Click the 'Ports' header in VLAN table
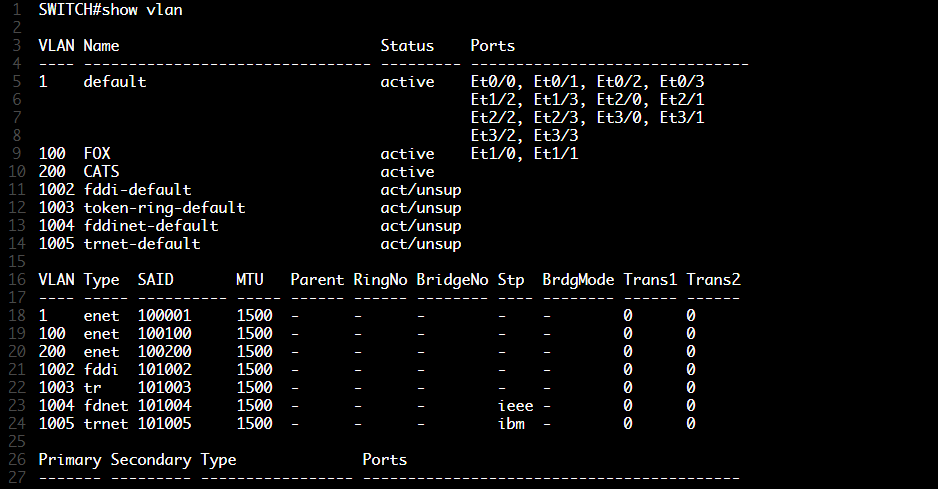The image size is (938, 489). (492, 46)
